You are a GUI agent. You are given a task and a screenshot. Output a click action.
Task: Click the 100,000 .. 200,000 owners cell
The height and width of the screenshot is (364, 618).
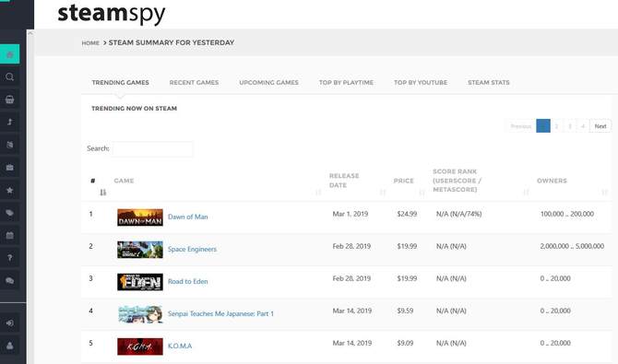click(566, 214)
